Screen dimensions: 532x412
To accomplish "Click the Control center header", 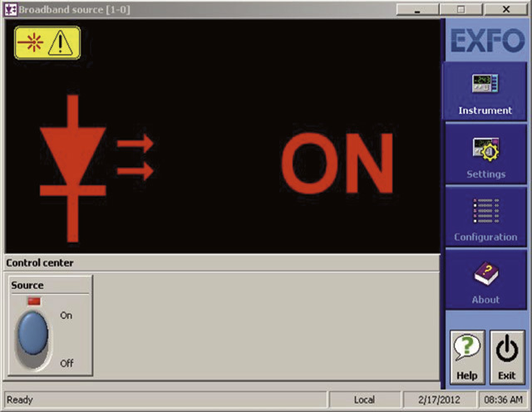I will coord(40,263).
